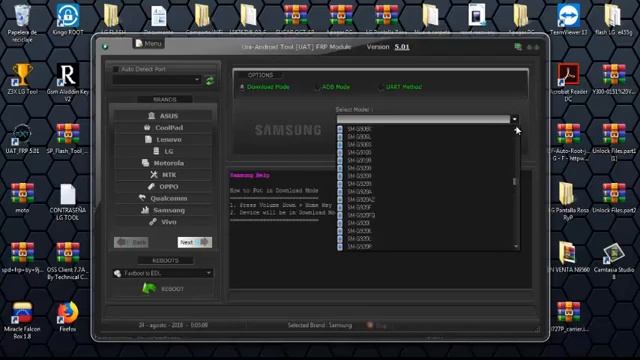Choose ASUS in the brands list
Viewport: 640px width, 360px height.
coord(163,116)
